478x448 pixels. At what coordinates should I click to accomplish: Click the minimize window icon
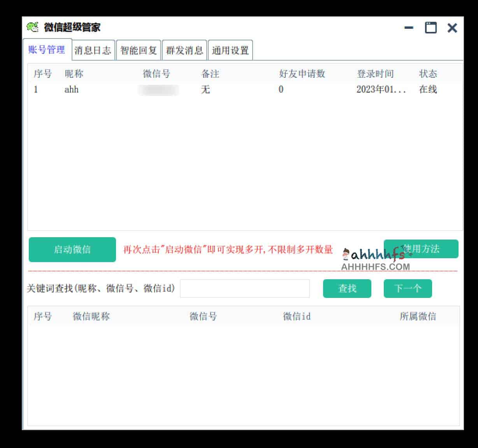[408, 28]
